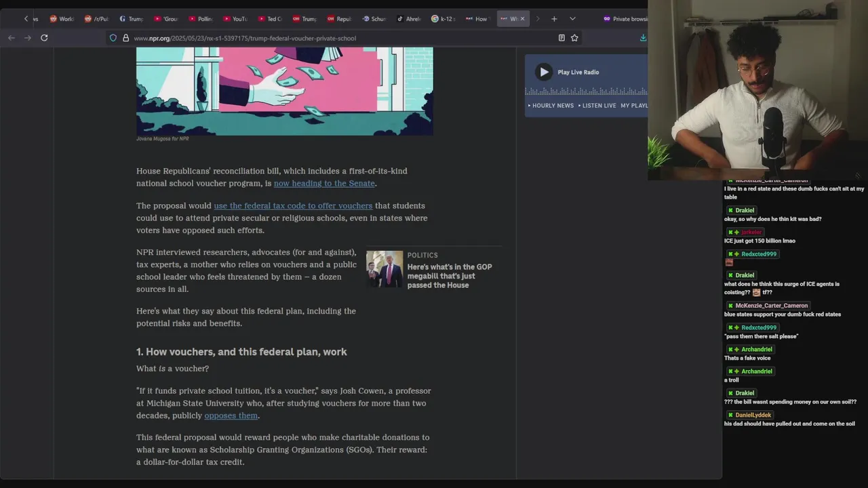Viewport: 868px width, 488px height.
Task: Click Drakiel above 'okay, so why does he'
Action: pos(745,210)
